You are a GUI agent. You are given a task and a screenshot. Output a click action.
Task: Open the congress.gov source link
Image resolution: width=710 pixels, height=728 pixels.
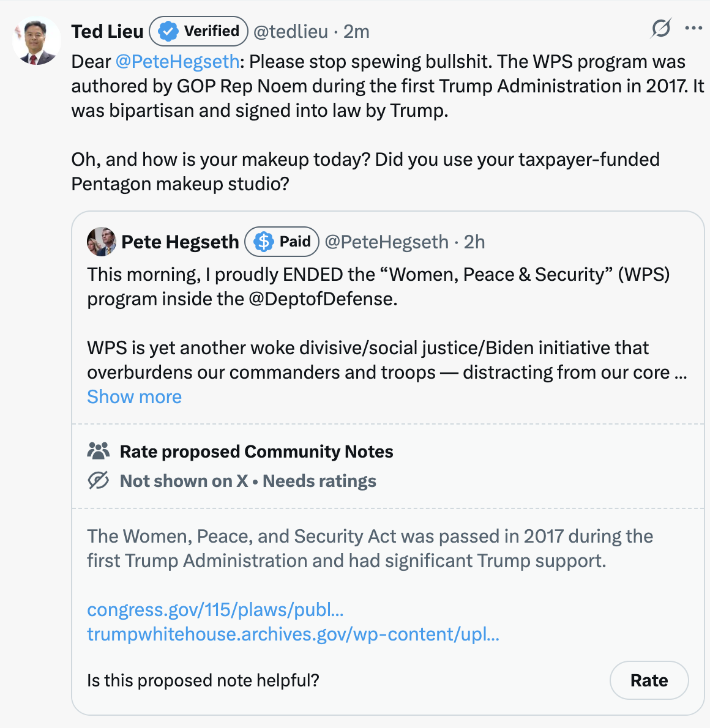pos(215,609)
